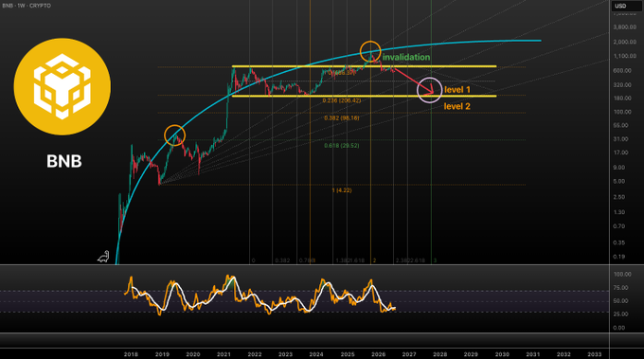This screenshot has height=359, width=644.
Task: Click the 2021 year on time axis
Action: click(224, 354)
